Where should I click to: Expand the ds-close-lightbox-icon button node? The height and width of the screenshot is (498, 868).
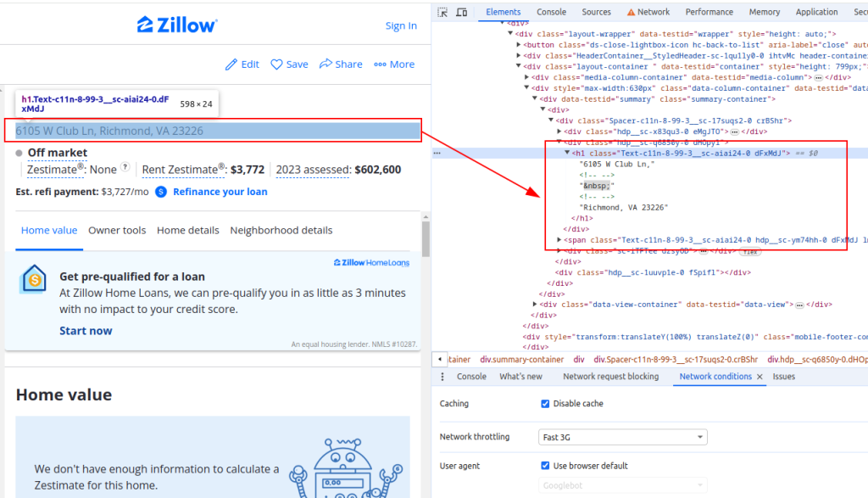pyautogui.click(x=519, y=44)
